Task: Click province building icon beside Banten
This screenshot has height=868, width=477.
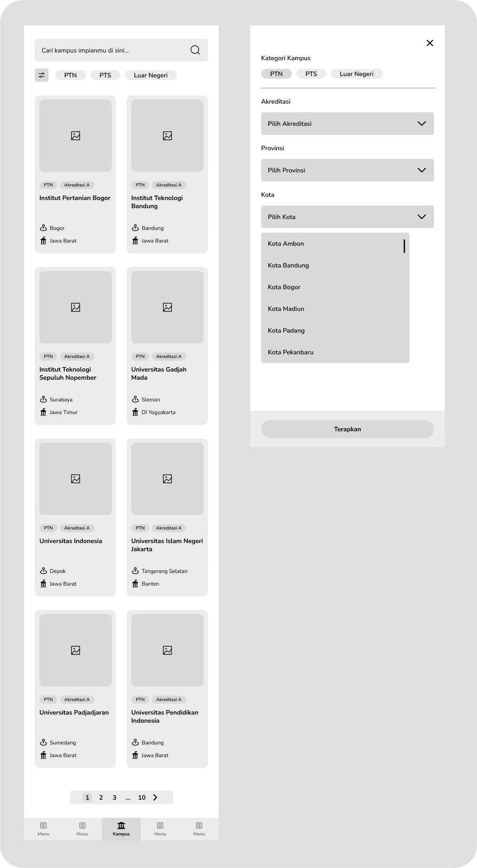Action: [135, 584]
